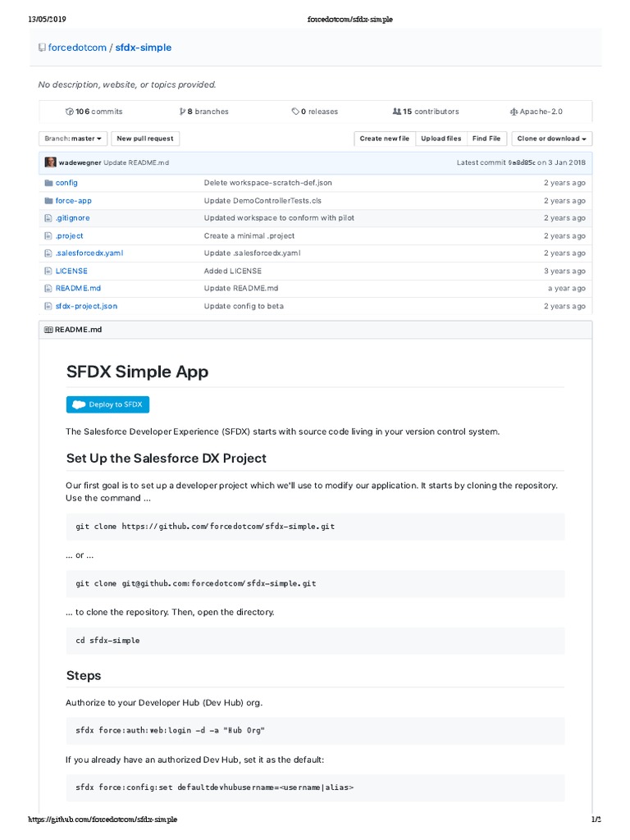
Task: Open the Branch: master dropdown
Action: coord(73,139)
